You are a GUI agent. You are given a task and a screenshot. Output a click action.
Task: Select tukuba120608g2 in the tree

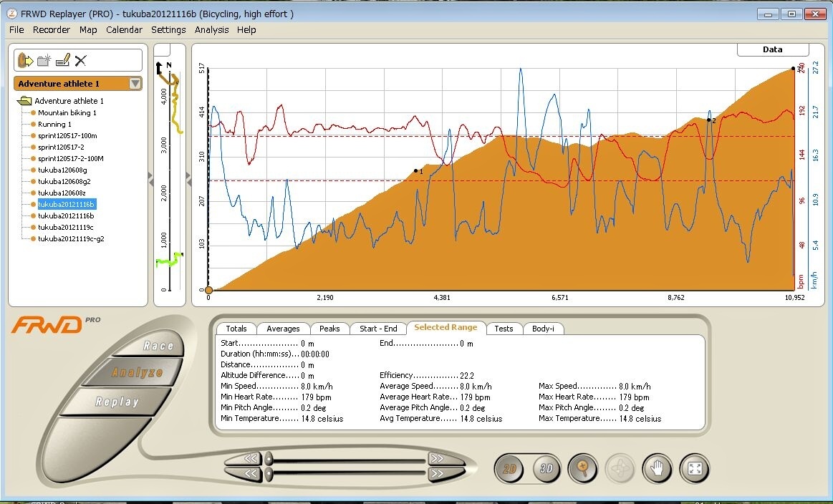tap(64, 182)
